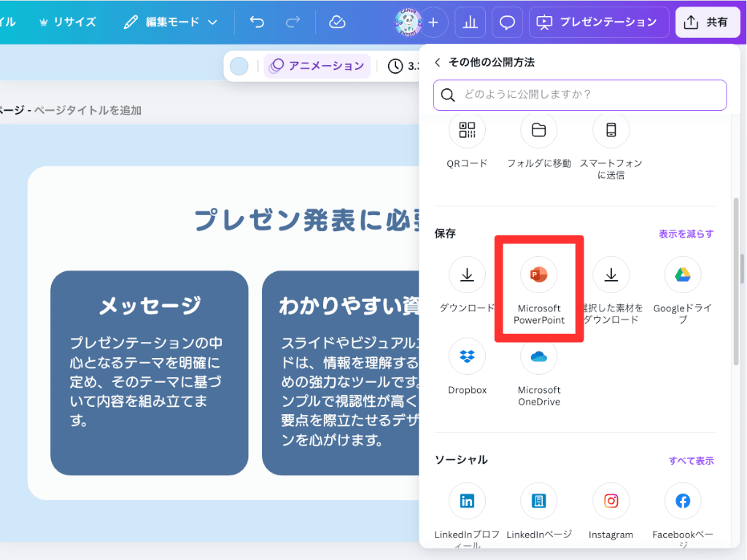
Task: Click the cloud save status icon
Action: [x=337, y=22]
